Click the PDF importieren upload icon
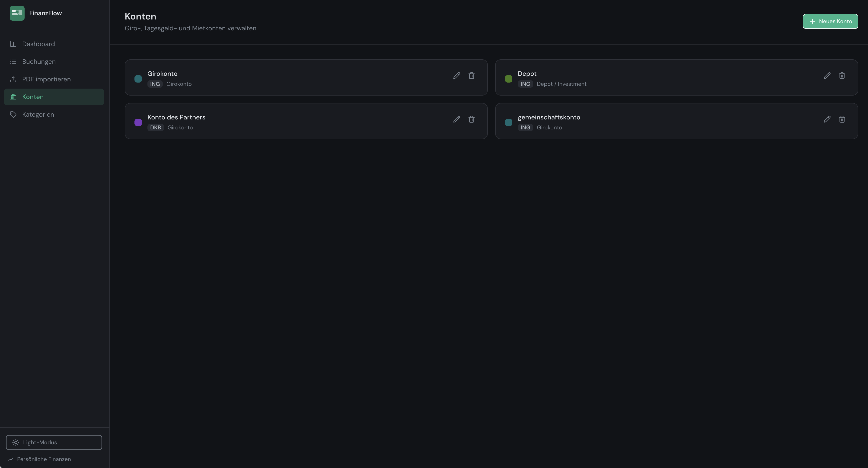The width and height of the screenshot is (868, 468). click(13, 79)
